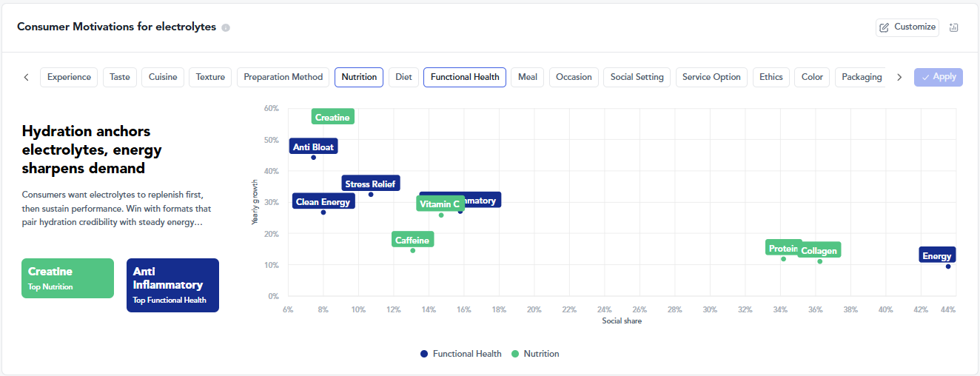Select the Energy data point label
Viewport: 980px width, 376px height.
pos(937,255)
